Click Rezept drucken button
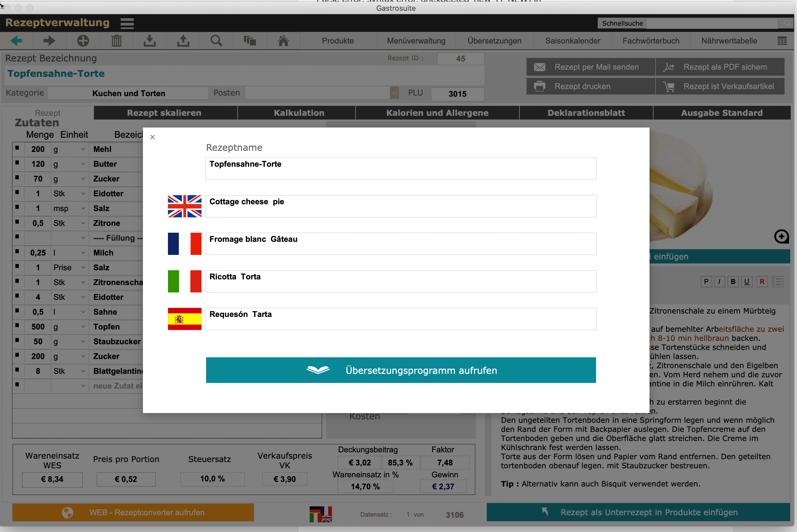 pos(590,86)
